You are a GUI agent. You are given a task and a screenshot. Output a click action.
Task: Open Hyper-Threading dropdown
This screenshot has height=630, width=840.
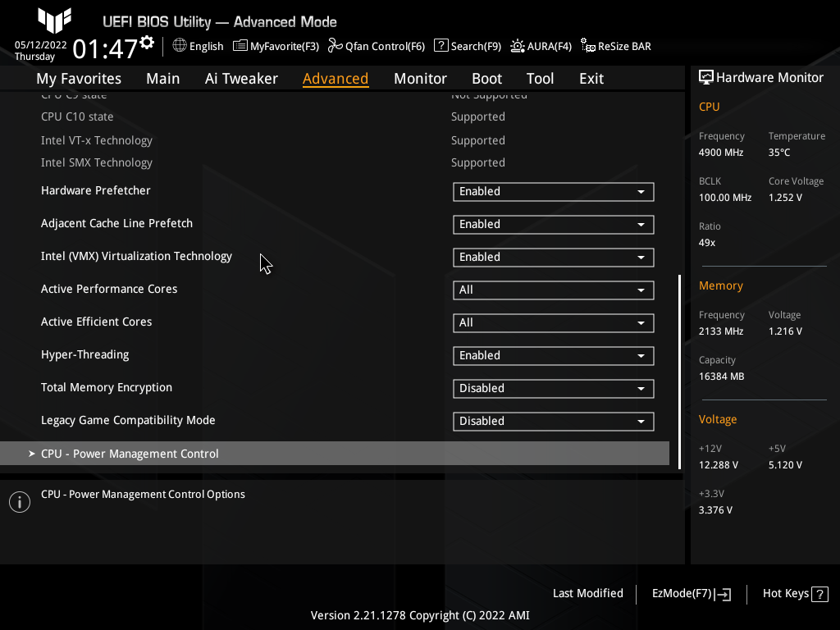(554, 356)
